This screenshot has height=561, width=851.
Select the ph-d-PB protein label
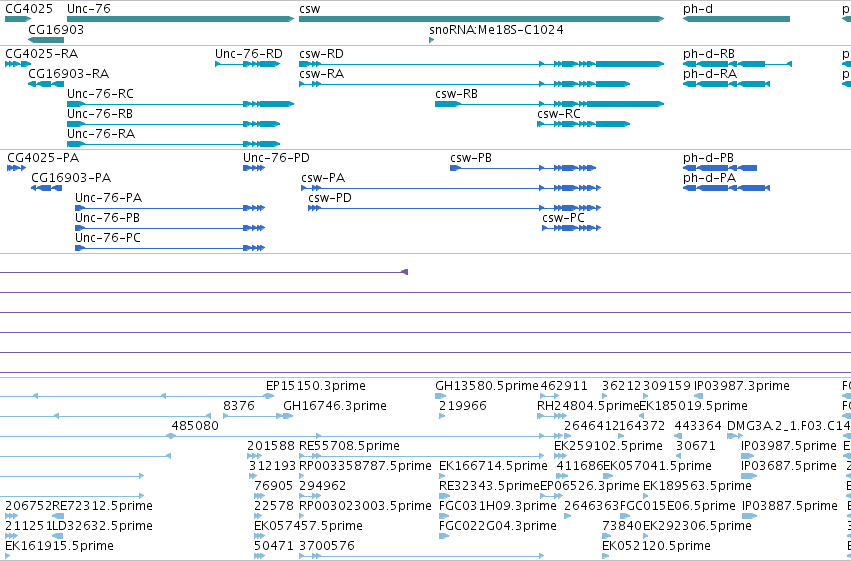coord(708,158)
